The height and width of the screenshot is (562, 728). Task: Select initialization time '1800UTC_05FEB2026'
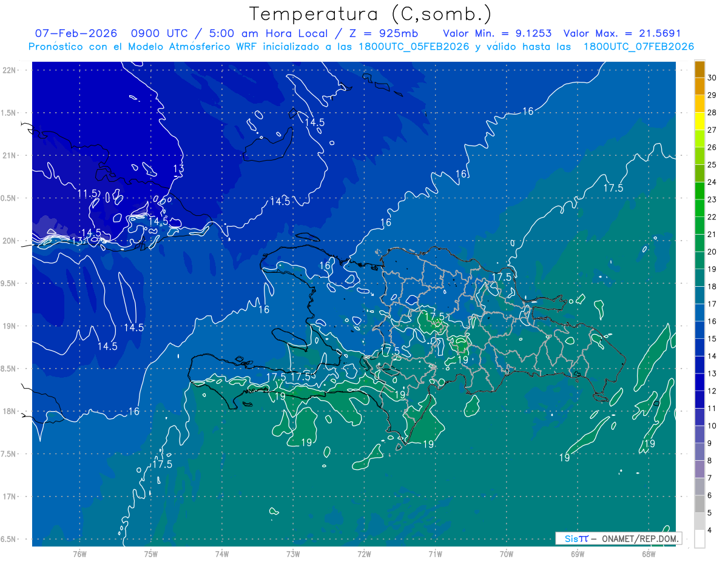click(413, 47)
